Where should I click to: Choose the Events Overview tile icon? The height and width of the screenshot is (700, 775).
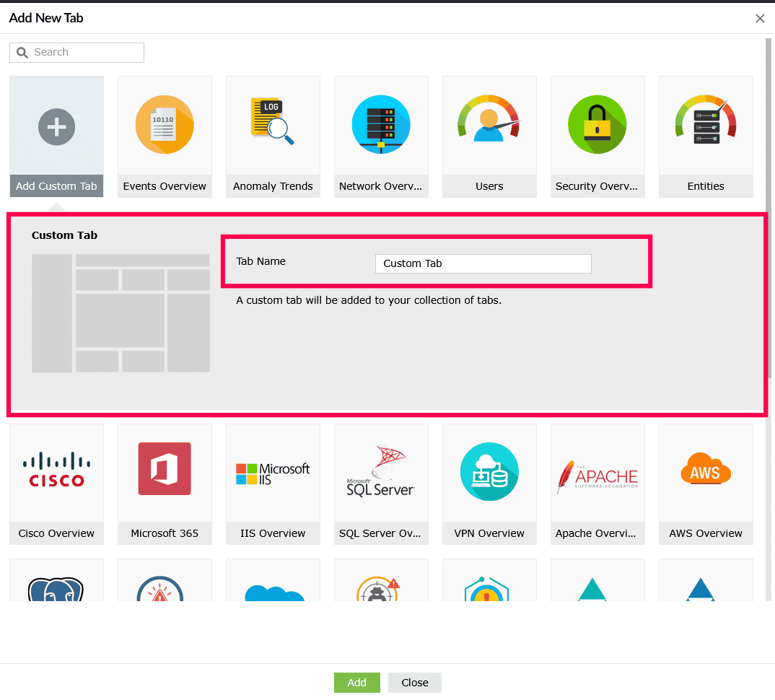(x=165, y=125)
